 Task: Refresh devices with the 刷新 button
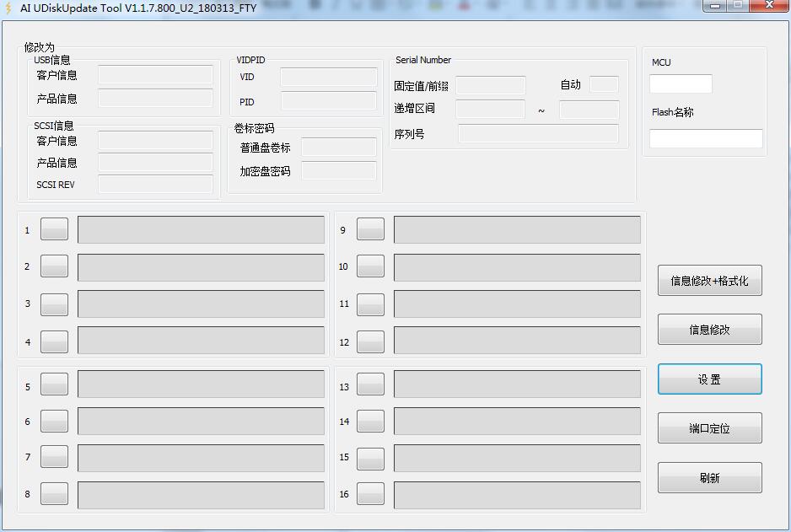click(x=709, y=478)
